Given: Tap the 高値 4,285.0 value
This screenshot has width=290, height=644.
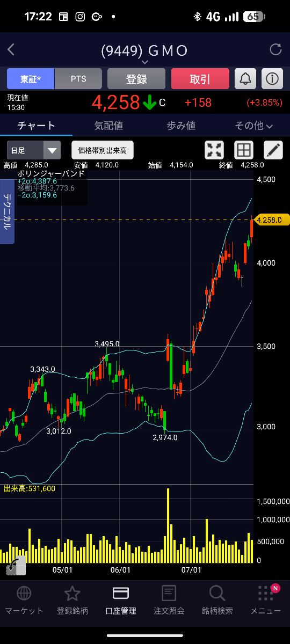Looking at the screenshot, I should point(37,165).
